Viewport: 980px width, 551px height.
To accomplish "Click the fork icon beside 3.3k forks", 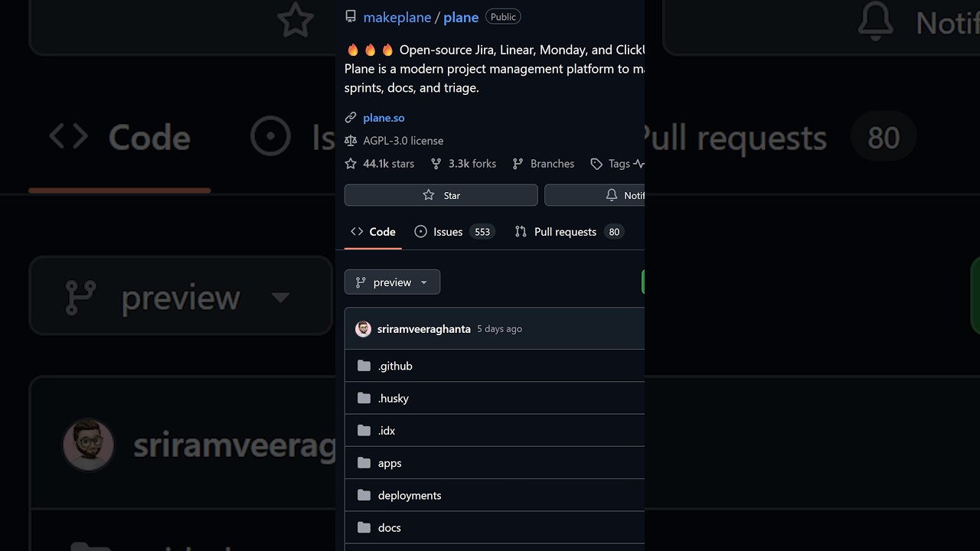I will pyautogui.click(x=436, y=164).
